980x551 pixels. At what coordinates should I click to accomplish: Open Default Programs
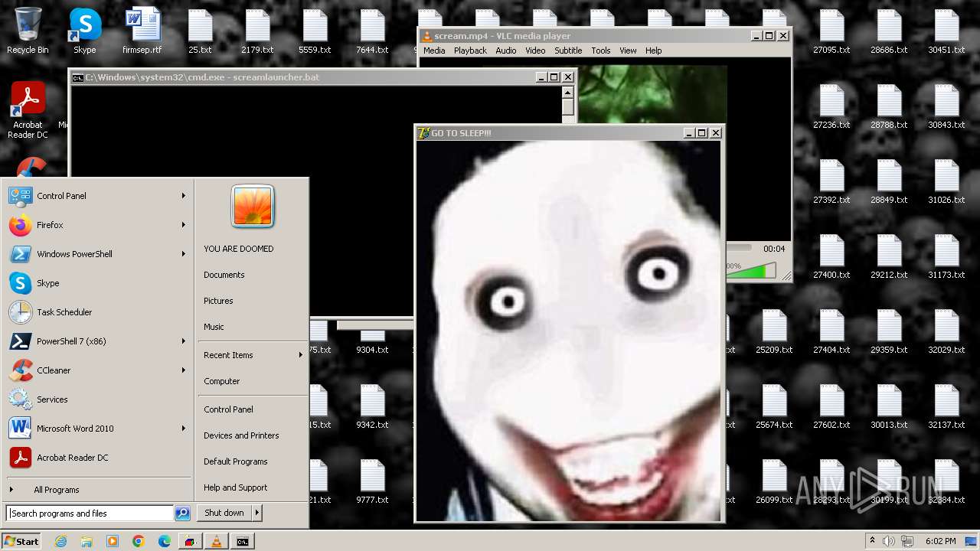[236, 461]
